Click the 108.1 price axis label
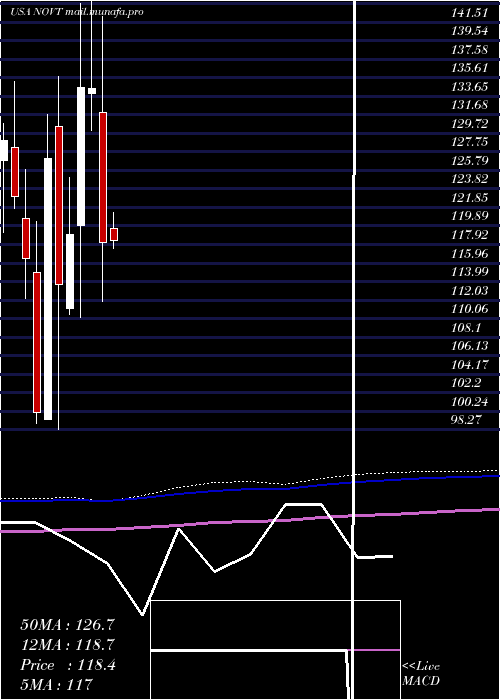The height and width of the screenshot is (700, 500). (x=466, y=328)
